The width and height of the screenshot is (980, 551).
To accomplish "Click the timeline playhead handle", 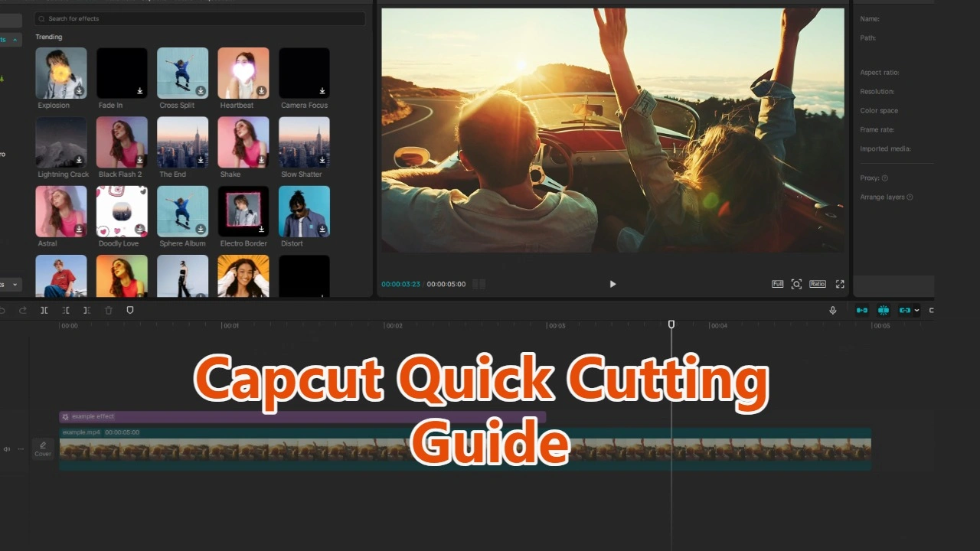I will click(671, 324).
